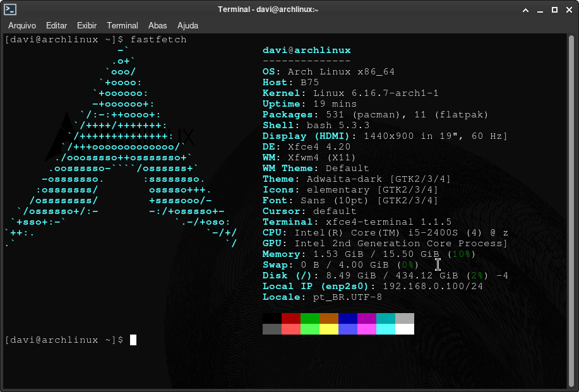The height and width of the screenshot is (392, 579).
Task: Minimize the Terminal window
Action: (539, 9)
